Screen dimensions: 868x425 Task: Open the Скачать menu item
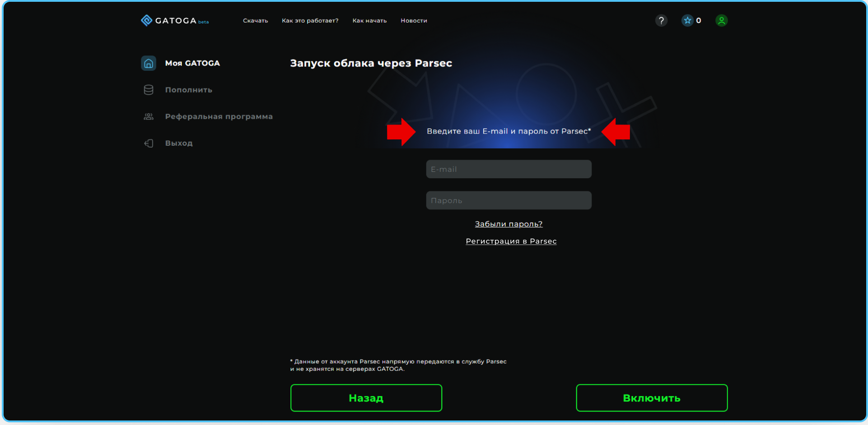pos(255,21)
